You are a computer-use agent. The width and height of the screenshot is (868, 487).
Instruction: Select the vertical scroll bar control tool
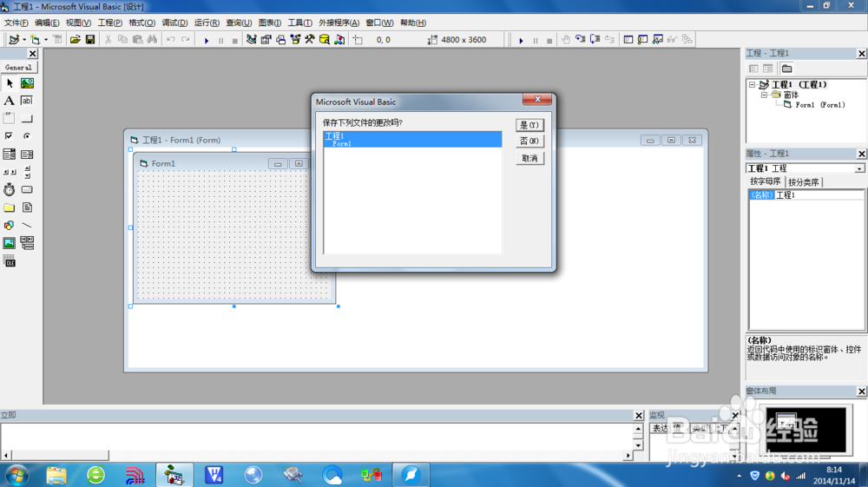click(x=27, y=172)
